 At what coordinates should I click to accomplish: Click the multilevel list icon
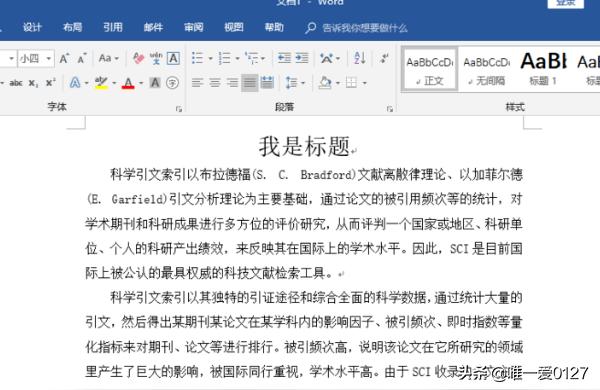(252, 58)
